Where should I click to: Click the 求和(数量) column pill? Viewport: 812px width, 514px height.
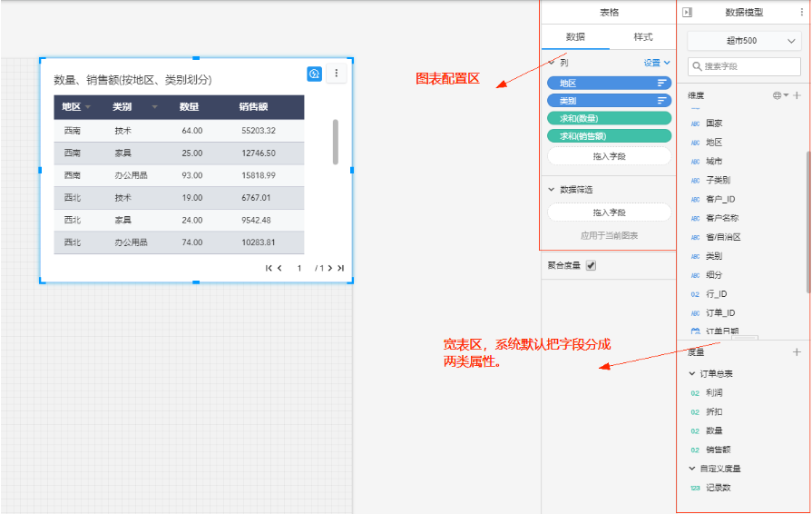click(610, 118)
